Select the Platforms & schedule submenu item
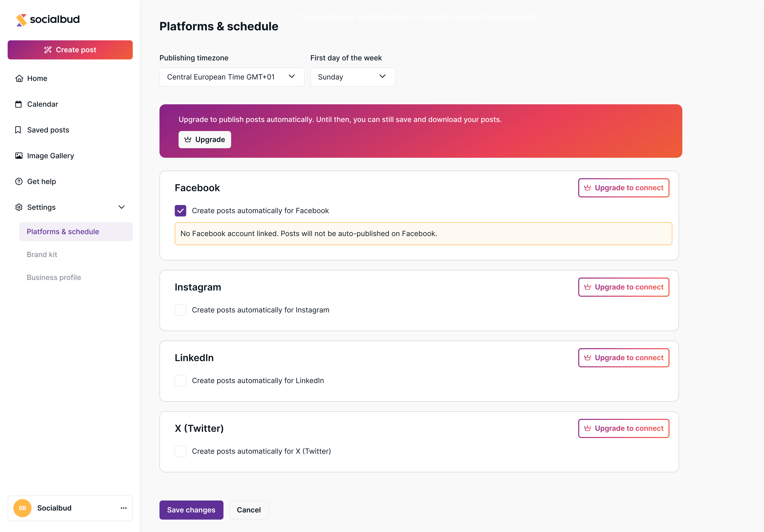Viewport: 764px width, 532px height. coord(76,232)
